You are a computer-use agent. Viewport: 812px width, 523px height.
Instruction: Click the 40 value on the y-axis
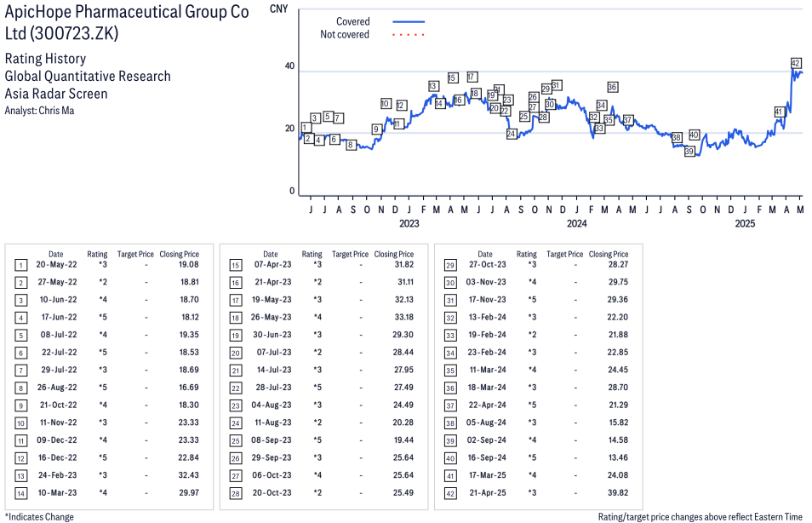tap(289, 66)
